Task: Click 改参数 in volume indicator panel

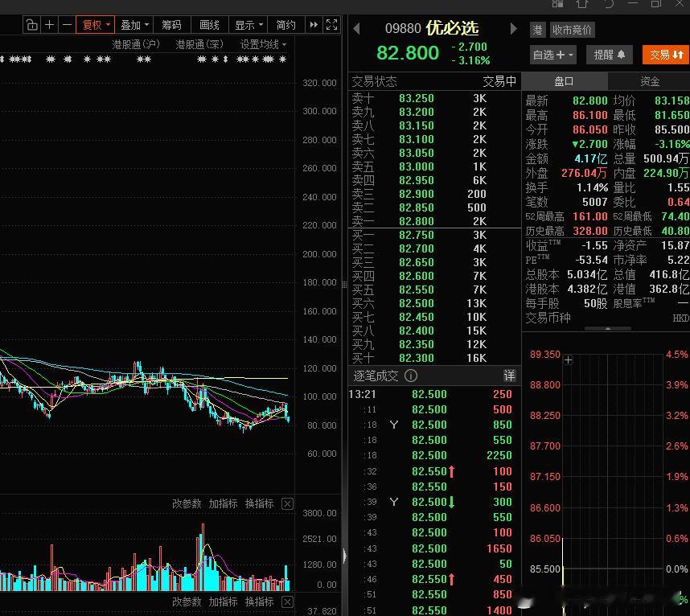Action: click(x=186, y=503)
